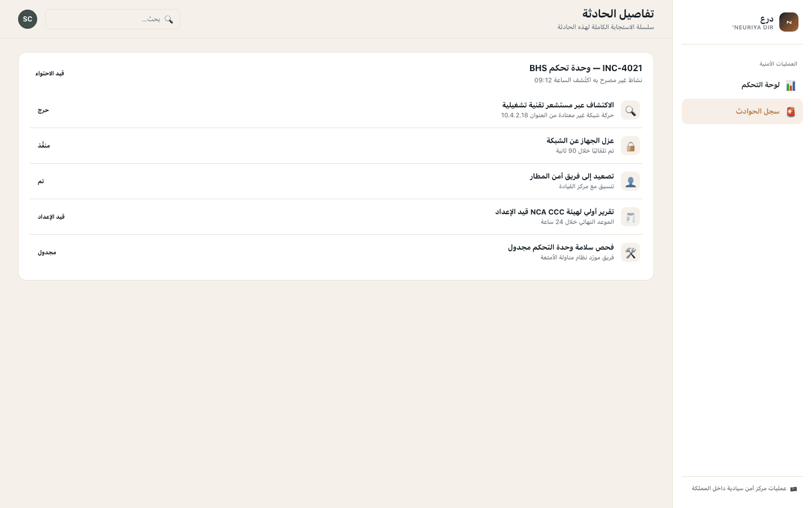Click the عمليات مركز أمن سيادية footer text

739,488
